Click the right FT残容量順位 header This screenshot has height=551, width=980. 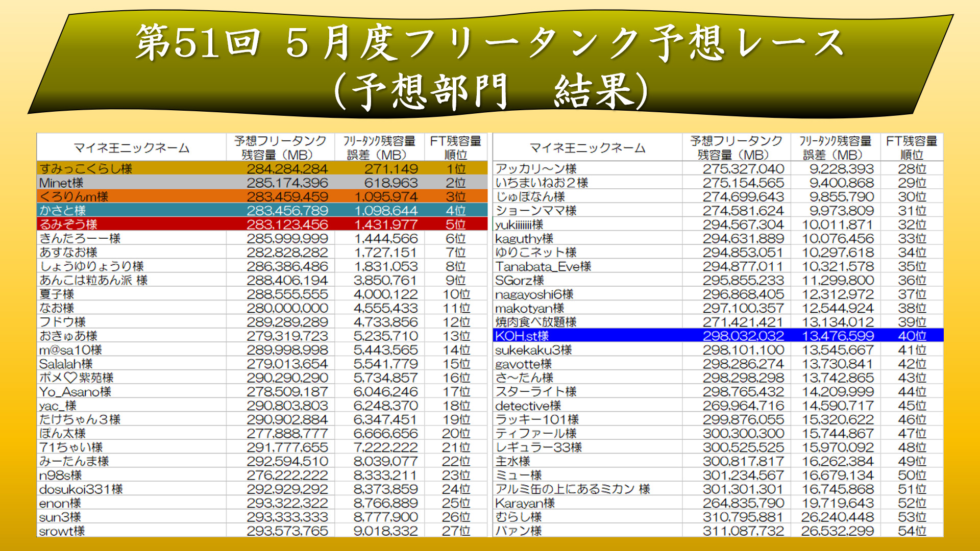[912, 148]
